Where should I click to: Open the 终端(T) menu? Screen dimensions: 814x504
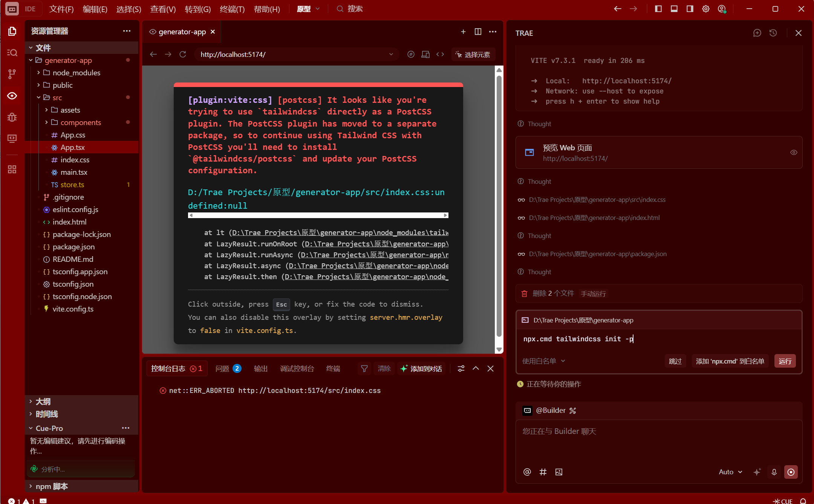[x=232, y=9]
